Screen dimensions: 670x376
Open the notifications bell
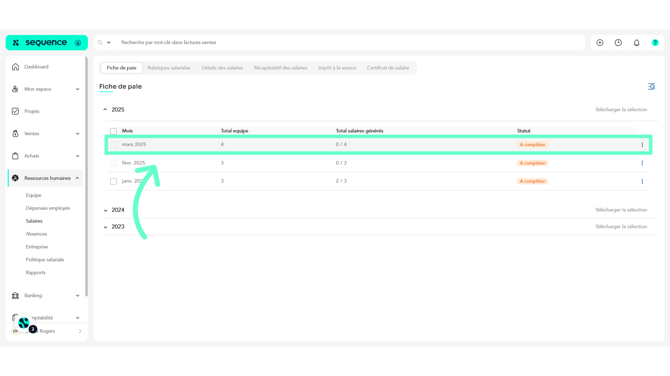point(637,43)
